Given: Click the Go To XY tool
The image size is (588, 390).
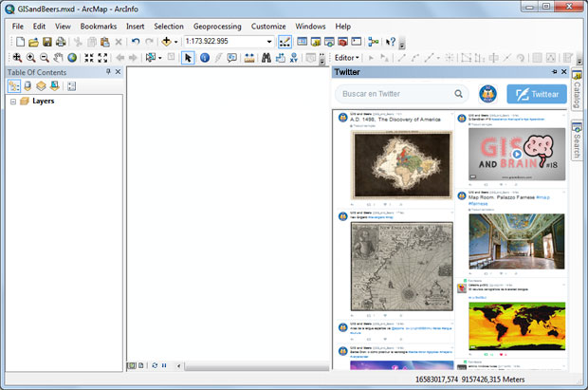Looking at the screenshot, I should click(x=294, y=58).
